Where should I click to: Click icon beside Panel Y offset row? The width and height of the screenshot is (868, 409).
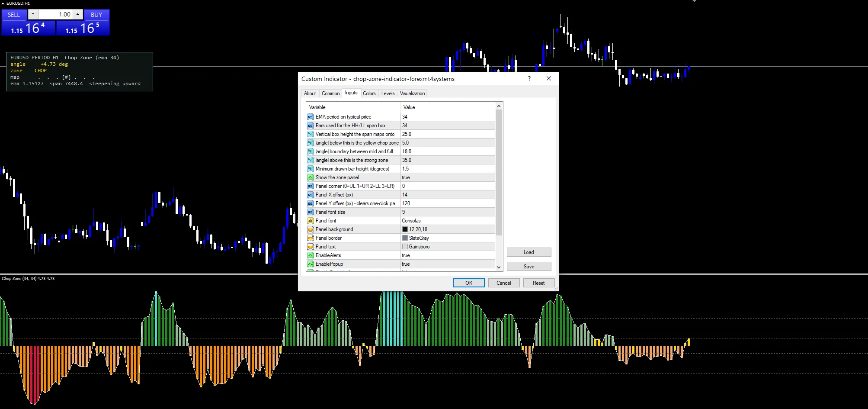point(310,203)
